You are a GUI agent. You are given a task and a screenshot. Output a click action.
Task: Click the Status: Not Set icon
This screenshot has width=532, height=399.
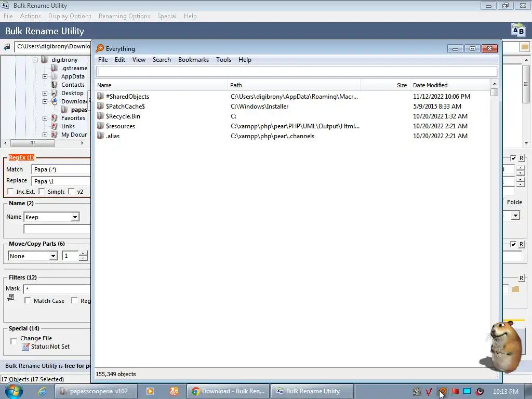25,347
